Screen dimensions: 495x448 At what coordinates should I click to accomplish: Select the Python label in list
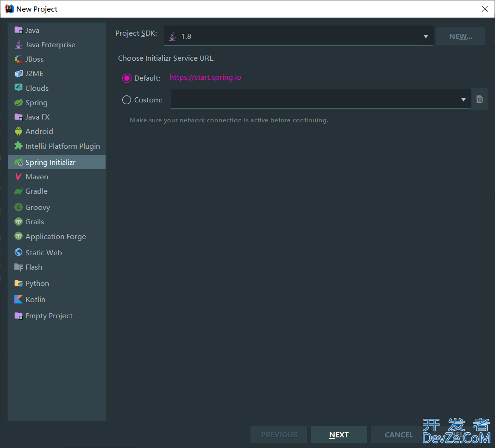[37, 284]
